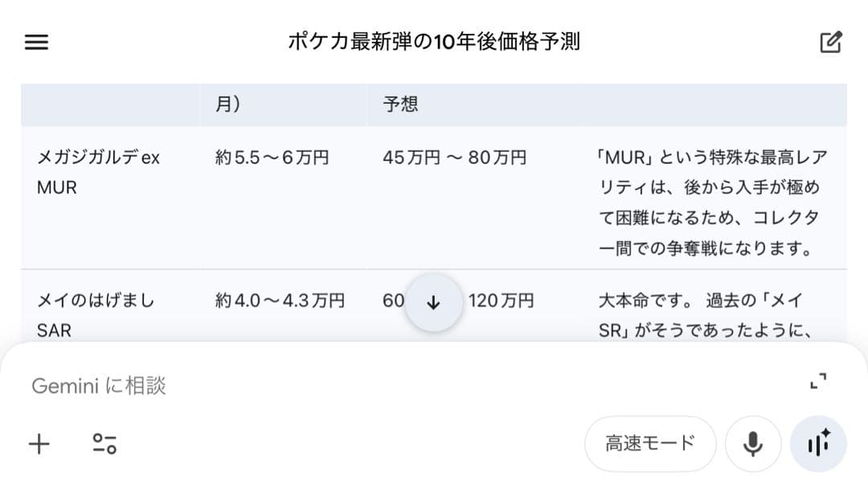The width and height of the screenshot is (868, 489).
Task: Launch Gemini Live with the waveform icon
Action: click(x=818, y=443)
